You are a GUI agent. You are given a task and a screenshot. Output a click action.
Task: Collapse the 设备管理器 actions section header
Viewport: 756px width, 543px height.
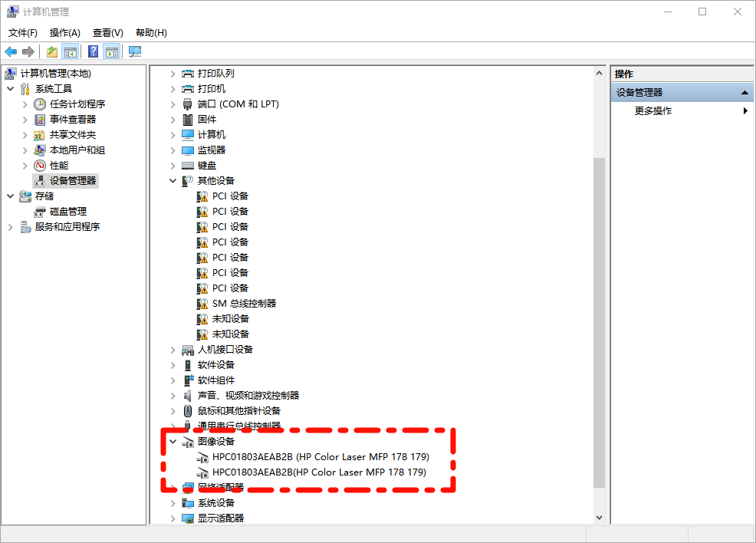(x=744, y=93)
